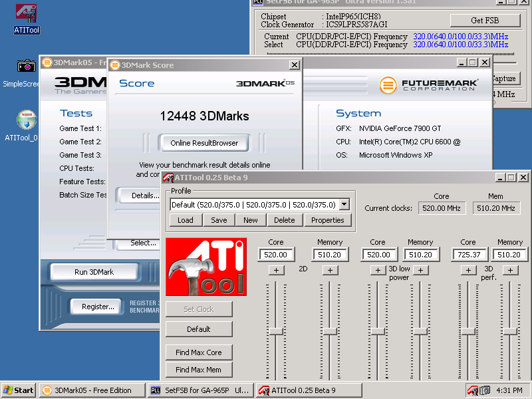Click the 3D perf Core slider handle
Image resolution: width=532 pixels, height=399 pixels.
(x=469, y=331)
